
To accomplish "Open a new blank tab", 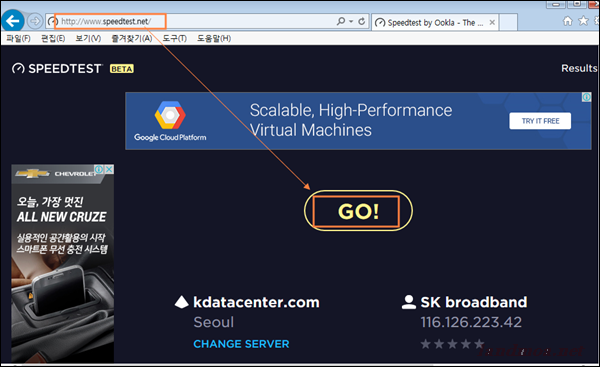I will coord(509,23).
